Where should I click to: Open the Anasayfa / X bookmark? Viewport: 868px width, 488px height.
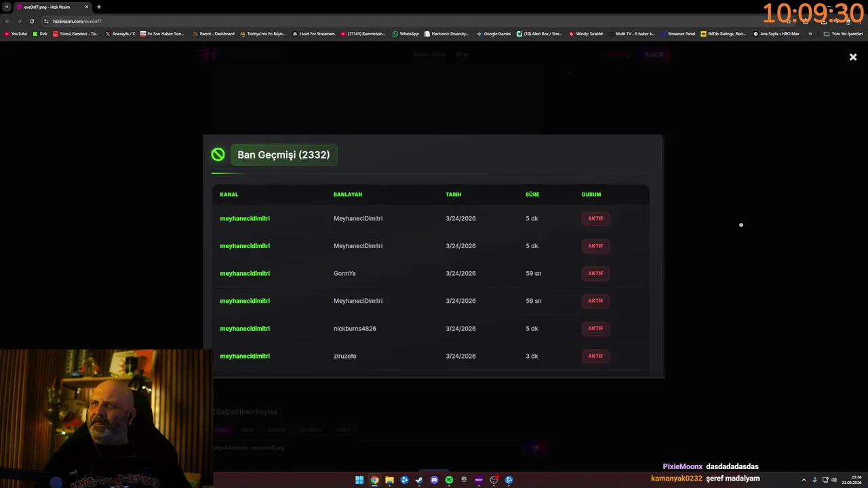pos(121,33)
